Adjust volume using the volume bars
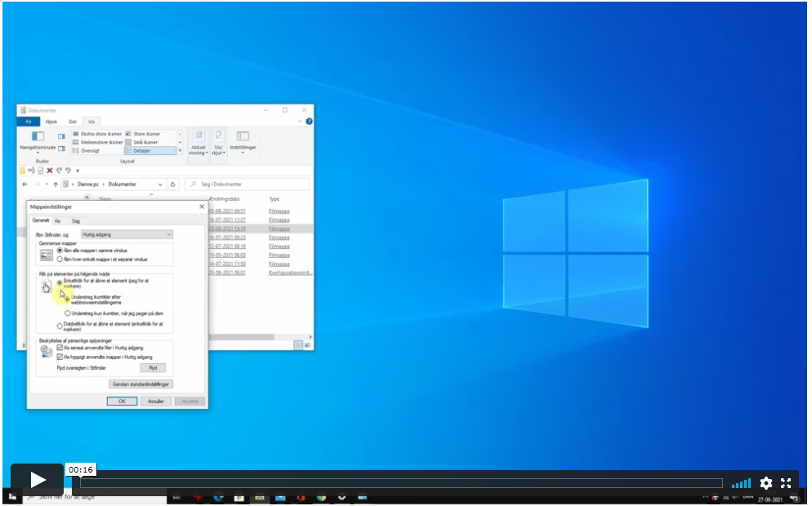 pyautogui.click(x=741, y=482)
